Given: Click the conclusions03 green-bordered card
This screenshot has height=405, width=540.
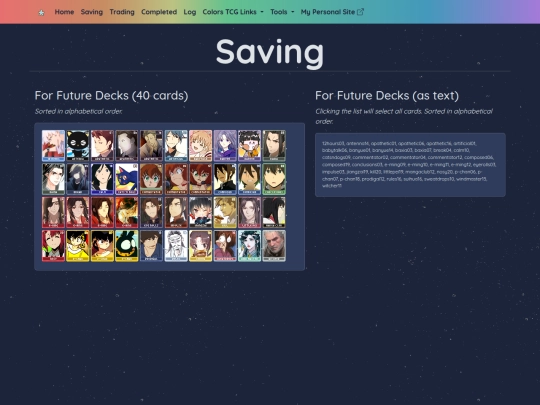Looking at the screenshot, I should (274, 179).
